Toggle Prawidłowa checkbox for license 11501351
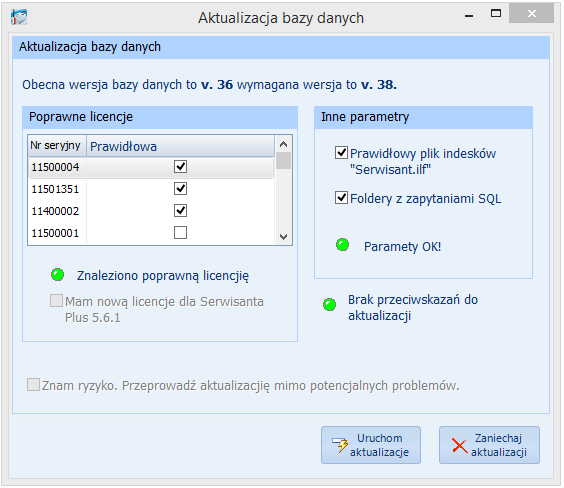564x488 pixels. point(180,188)
